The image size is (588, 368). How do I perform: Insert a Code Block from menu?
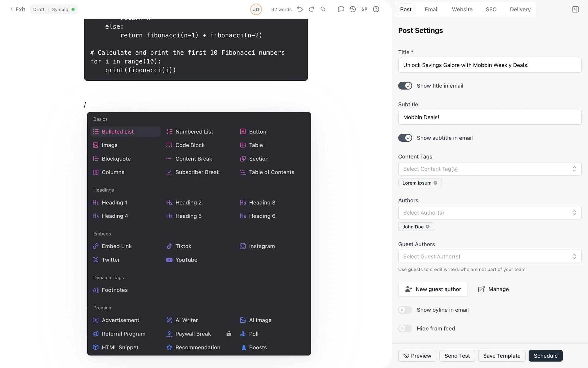190,145
